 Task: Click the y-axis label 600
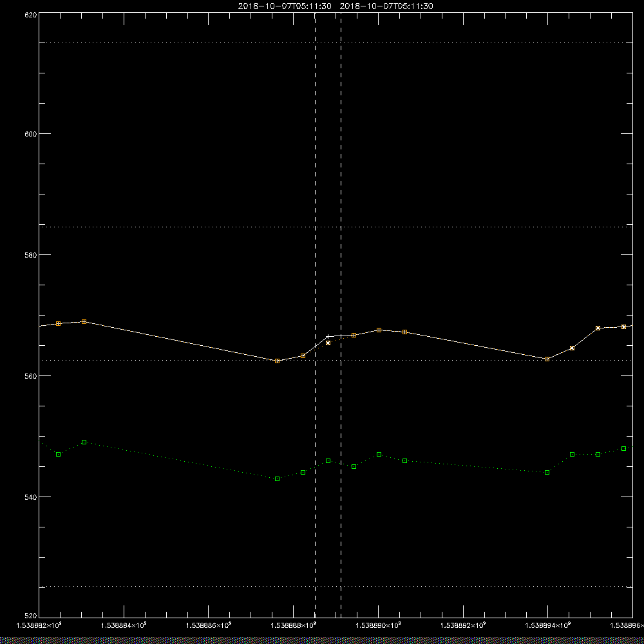pyautogui.click(x=31, y=134)
